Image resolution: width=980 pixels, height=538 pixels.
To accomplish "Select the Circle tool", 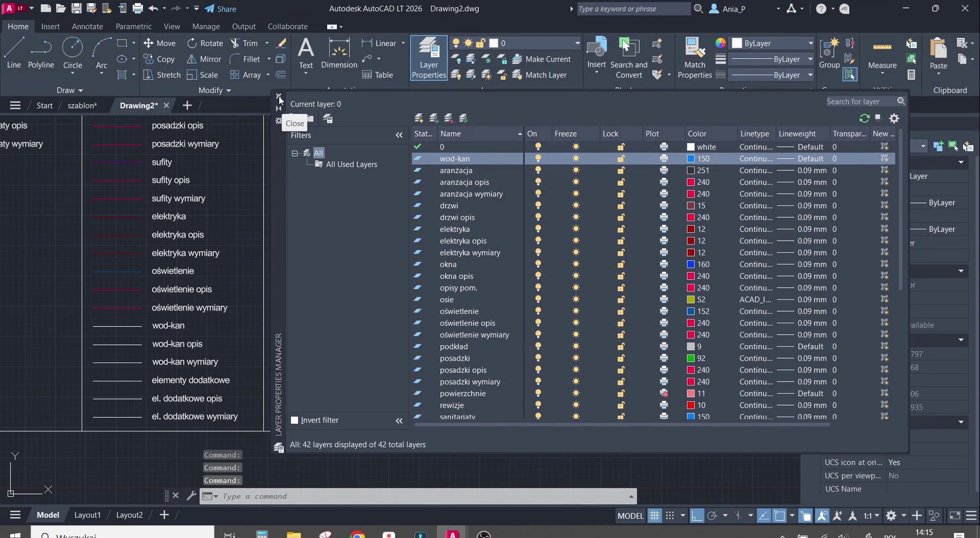I will 72,53.
